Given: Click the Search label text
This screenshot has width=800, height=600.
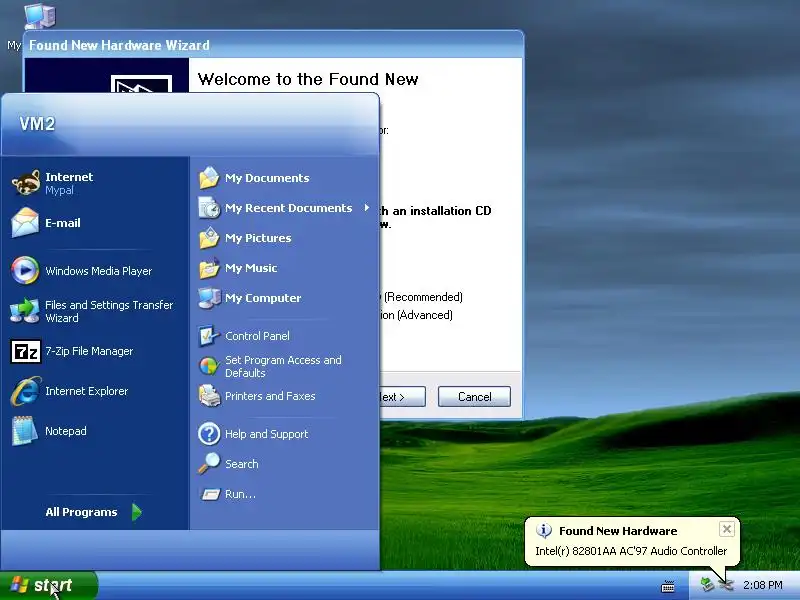Looking at the screenshot, I should (242, 464).
